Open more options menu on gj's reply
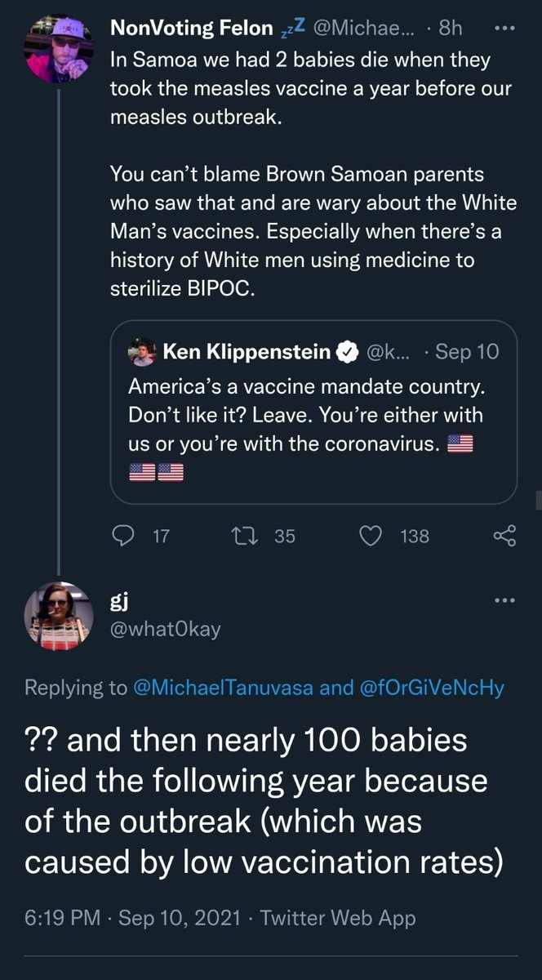Screen dimensions: 542x980 click(507, 602)
